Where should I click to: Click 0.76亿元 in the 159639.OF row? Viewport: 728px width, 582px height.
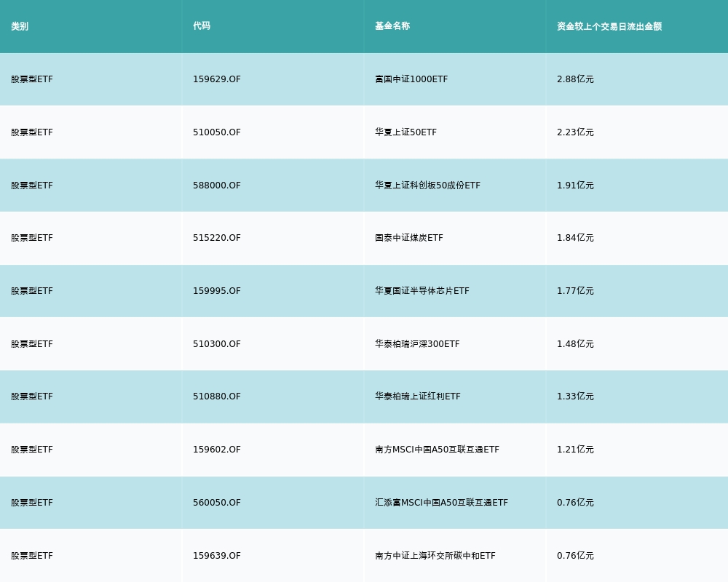pyautogui.click(x=575, y=556)
